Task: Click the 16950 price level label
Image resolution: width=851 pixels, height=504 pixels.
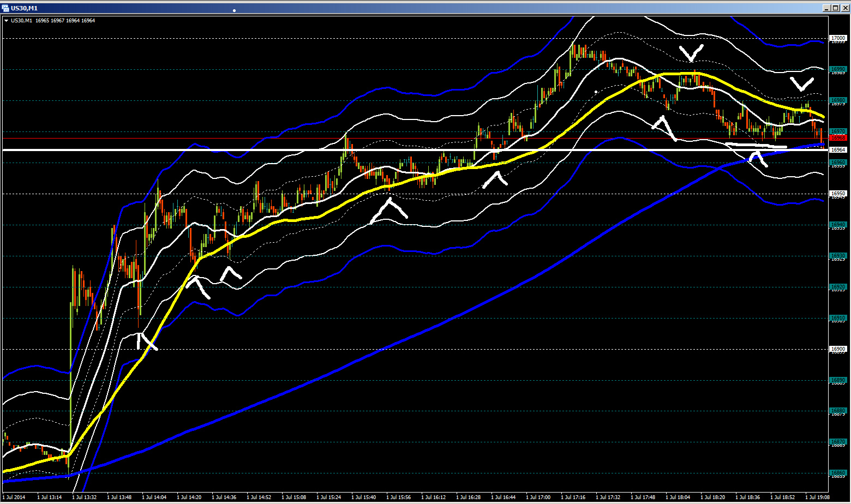Action: point(838,194)
